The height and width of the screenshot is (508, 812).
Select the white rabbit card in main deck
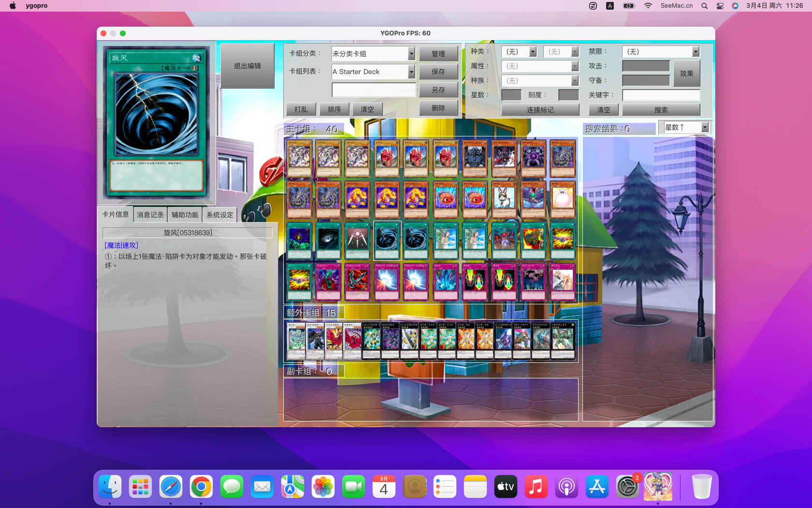tap(504, 200)
